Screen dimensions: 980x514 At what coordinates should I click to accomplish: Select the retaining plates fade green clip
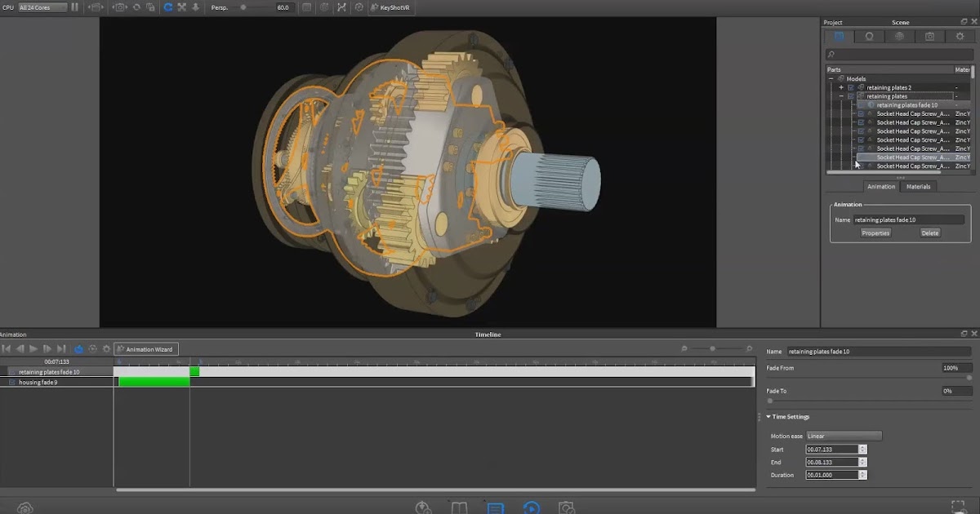coord(194,372)
